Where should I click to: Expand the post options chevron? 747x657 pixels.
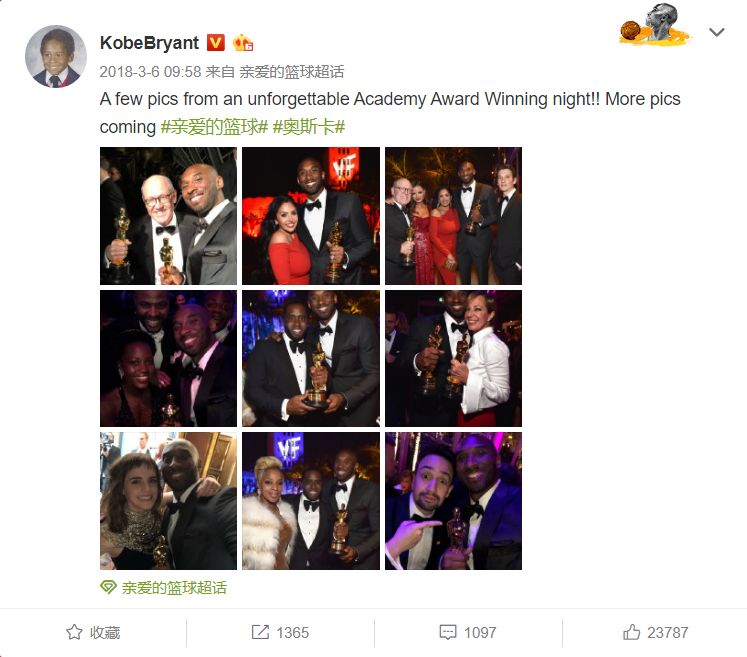click(717, 32)
